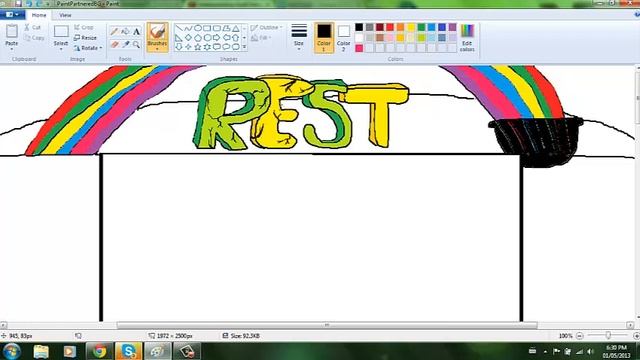This screenshot has width=640, height=360.
Task: Select the Eraser tool
Action: point(115,44)
